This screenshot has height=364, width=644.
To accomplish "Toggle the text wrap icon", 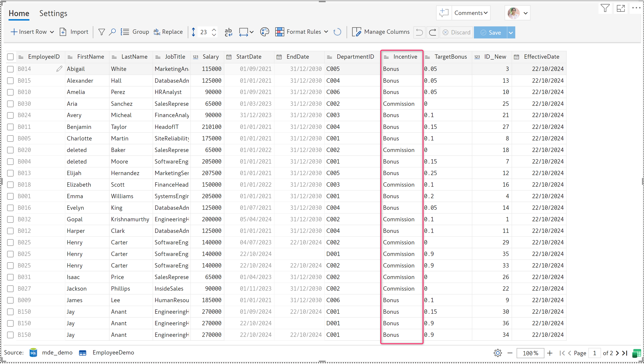I will (228, 32).
